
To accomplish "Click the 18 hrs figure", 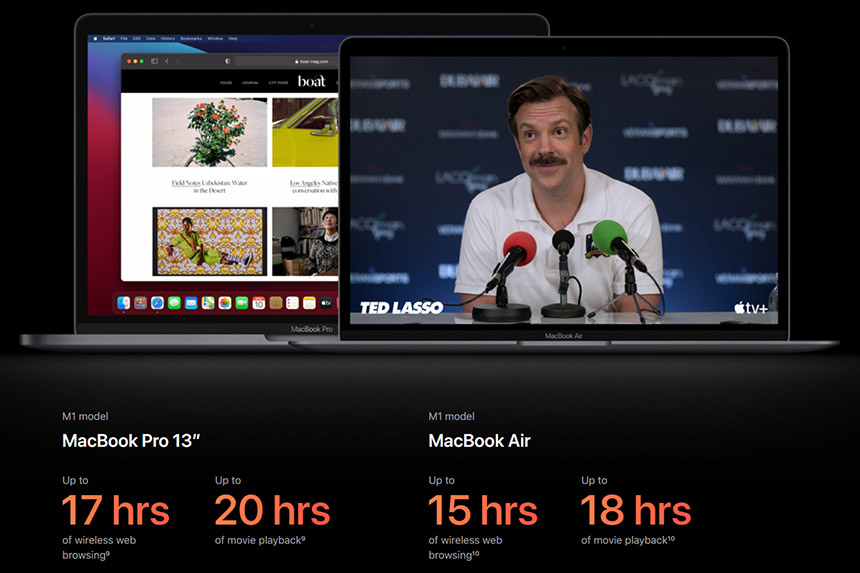I will pyautogui.click(x=636, y=510).
